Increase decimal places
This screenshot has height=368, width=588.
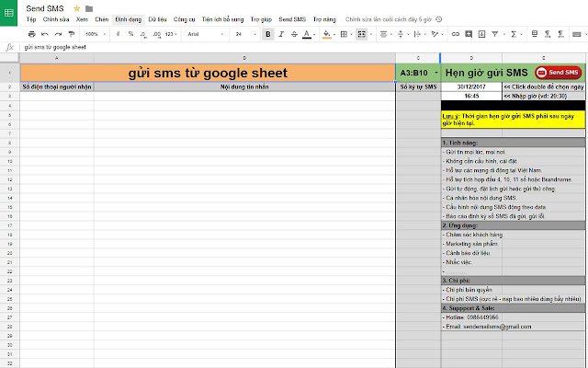(x=156, y=34)
